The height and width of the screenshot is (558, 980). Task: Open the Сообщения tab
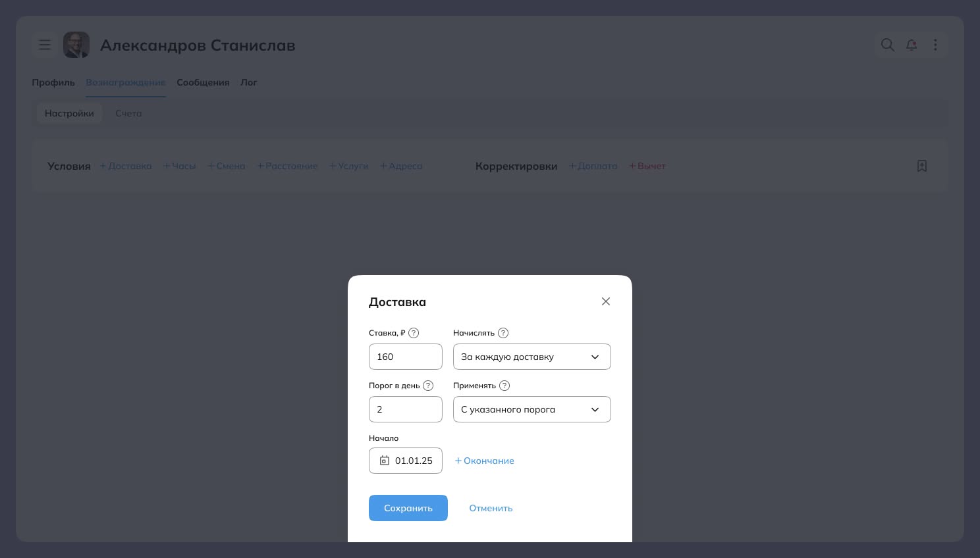(203, 82)
